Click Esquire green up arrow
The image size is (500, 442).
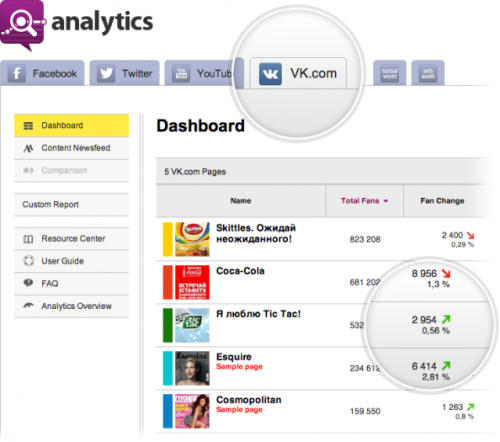coord(446,366)
